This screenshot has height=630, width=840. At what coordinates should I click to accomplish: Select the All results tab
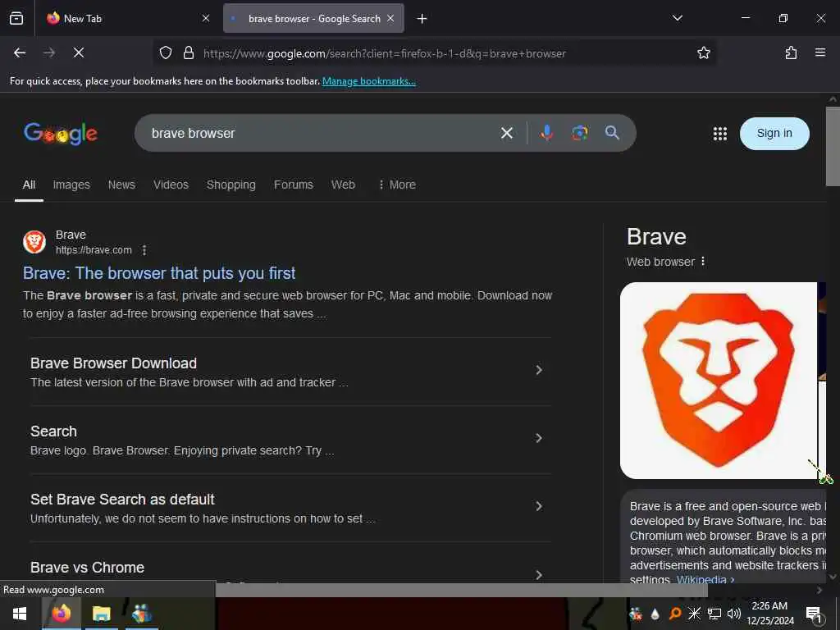[x=29, y=185]
